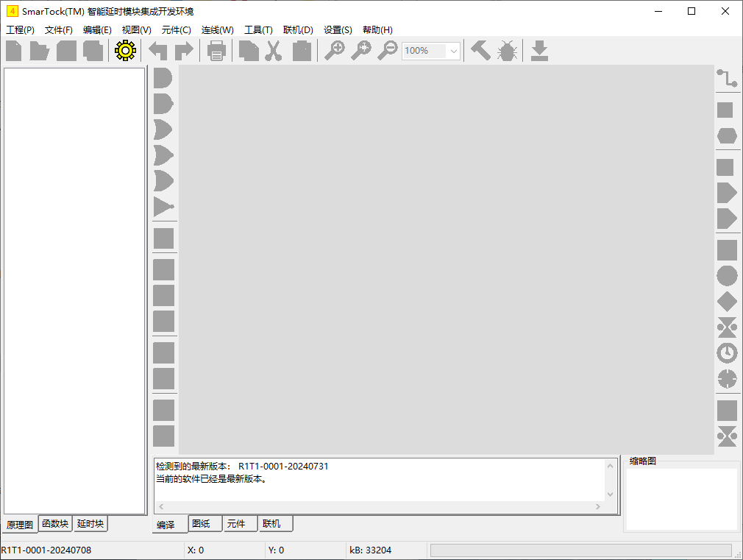Click status bar version "R1T1-0001-20240708"

click(46, 550)
